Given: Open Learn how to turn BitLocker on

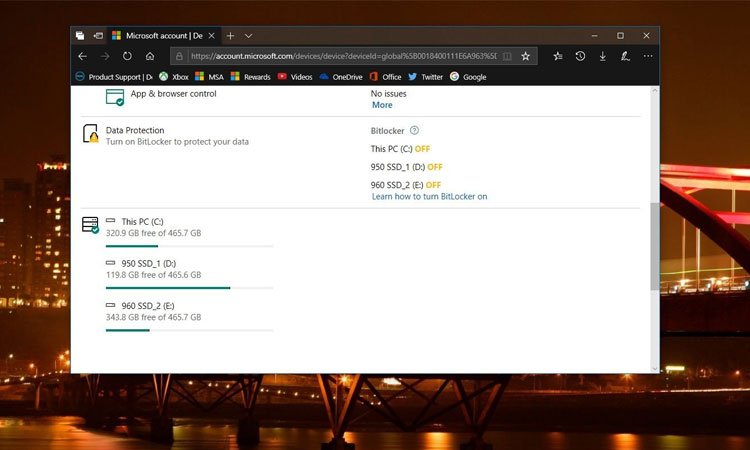Looking at the screenshot, I should tap(429, 197).
